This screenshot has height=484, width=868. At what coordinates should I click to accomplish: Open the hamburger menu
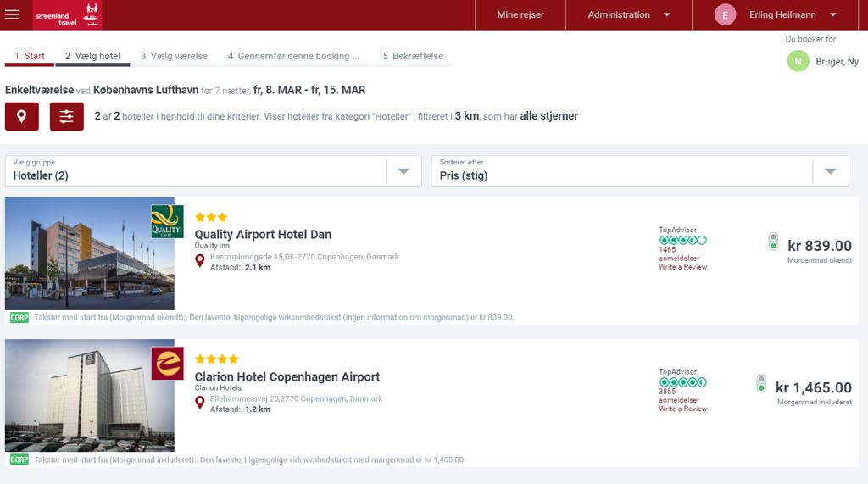click(12, 15)
